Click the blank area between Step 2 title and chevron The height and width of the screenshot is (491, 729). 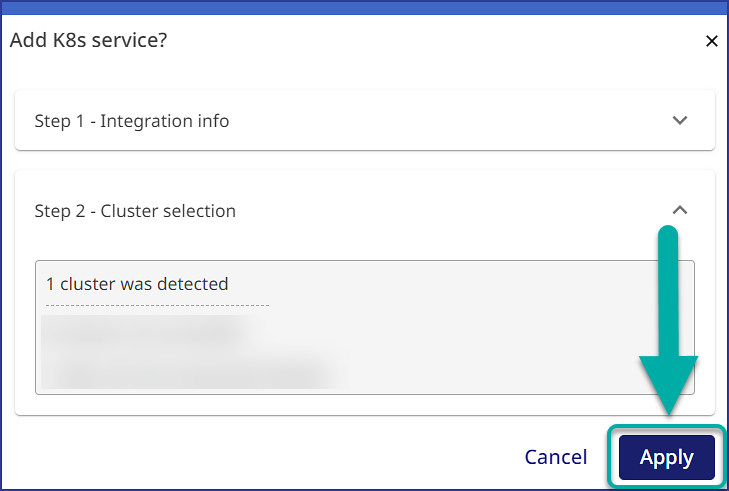pos(450,211)
